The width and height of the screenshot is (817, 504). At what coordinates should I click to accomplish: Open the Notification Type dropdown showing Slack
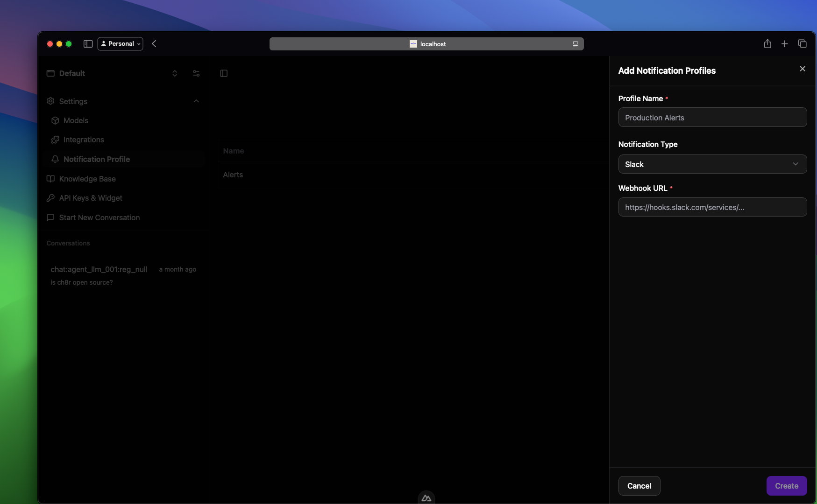coord(712,164)
